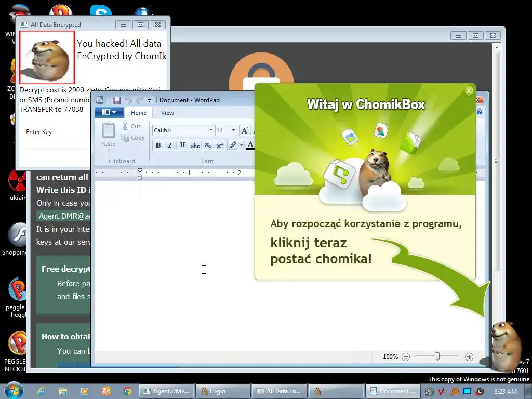Open Windows Media Player on taskbar
Viewport: 532px width, 399px height.
click(x=85, y=391)
